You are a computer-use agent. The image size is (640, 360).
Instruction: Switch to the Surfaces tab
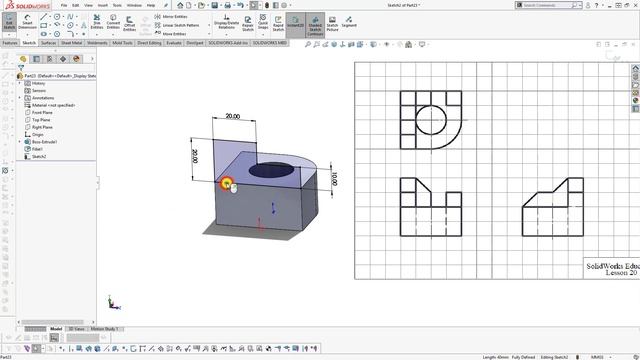pyautogui.click(x=48, y=43)
